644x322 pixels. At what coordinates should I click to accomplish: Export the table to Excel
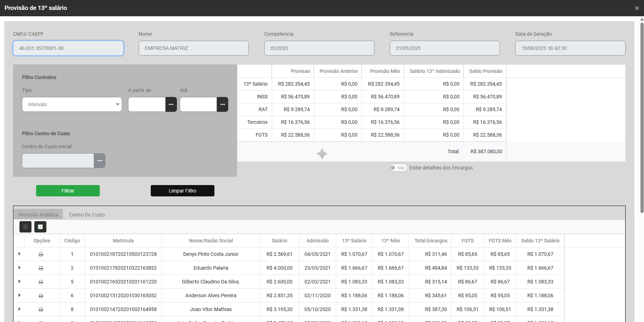coord(25,227)
